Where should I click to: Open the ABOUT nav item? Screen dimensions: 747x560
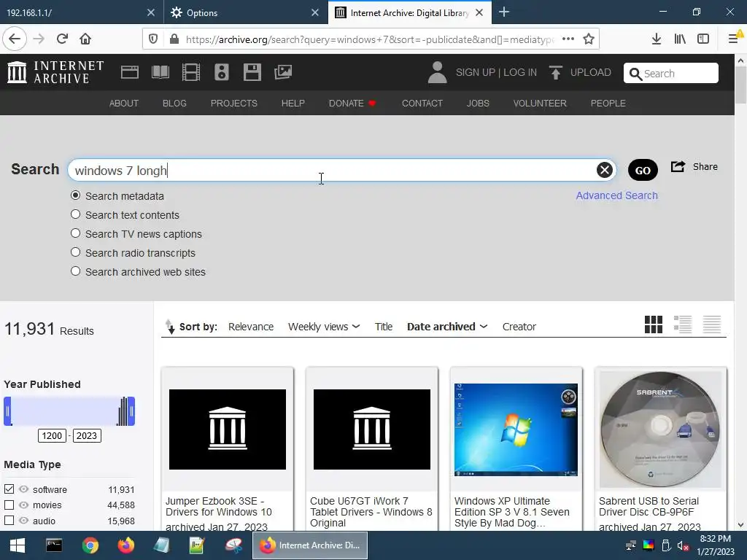click(x=124, y=104)
